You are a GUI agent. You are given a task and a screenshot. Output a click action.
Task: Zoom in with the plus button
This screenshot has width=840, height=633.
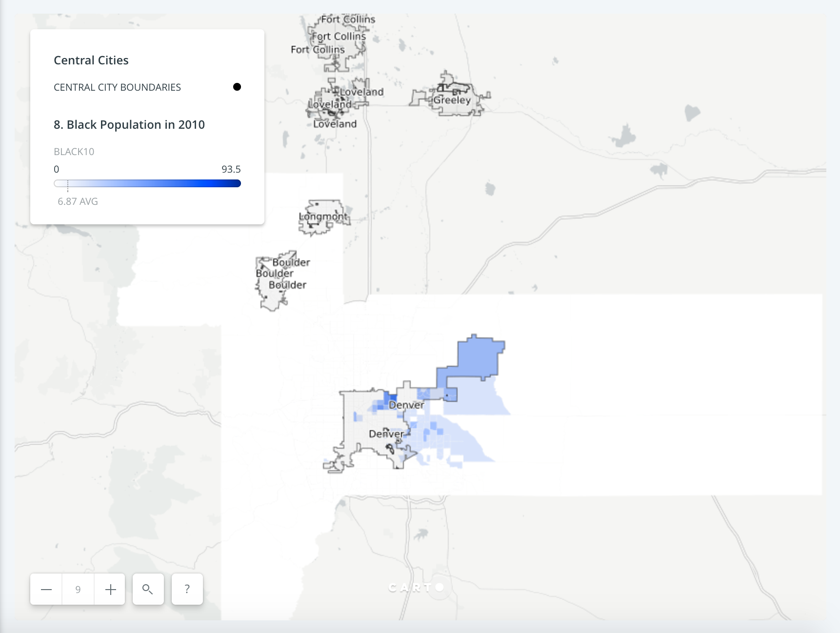tap(110, 589)
